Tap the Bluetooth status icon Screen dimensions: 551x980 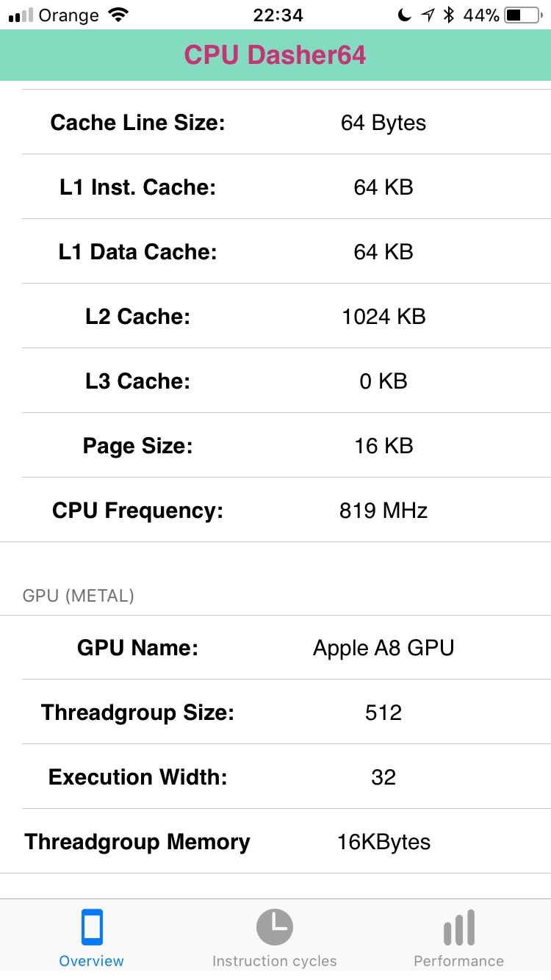(x=450, y=15)
